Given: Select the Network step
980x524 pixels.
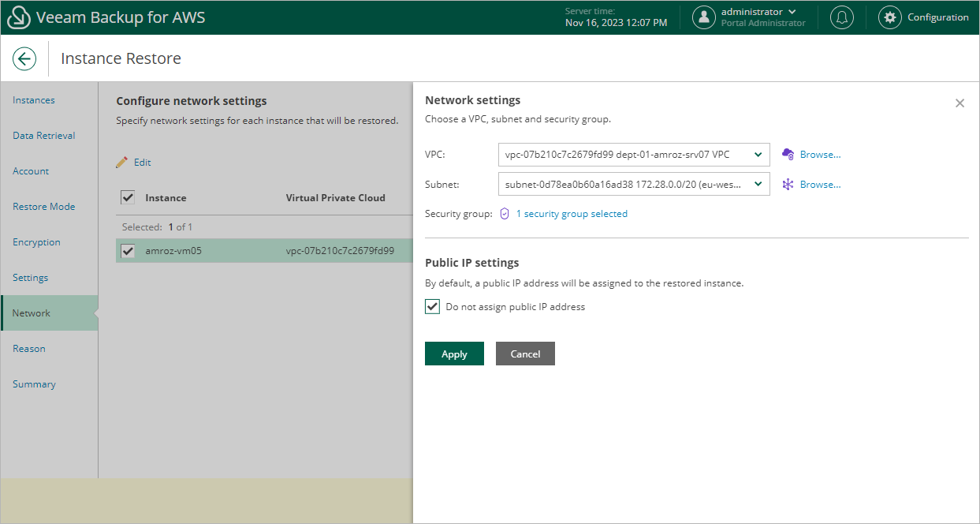Looking at the screenshot, I should click(49, 313).
